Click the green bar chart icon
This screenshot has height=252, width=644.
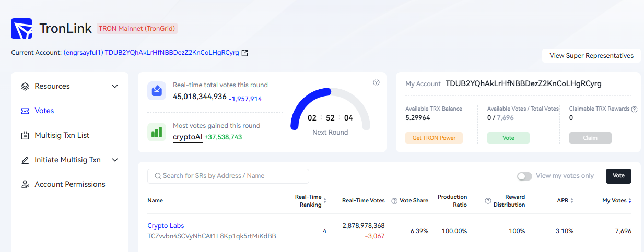pos(157,131)
